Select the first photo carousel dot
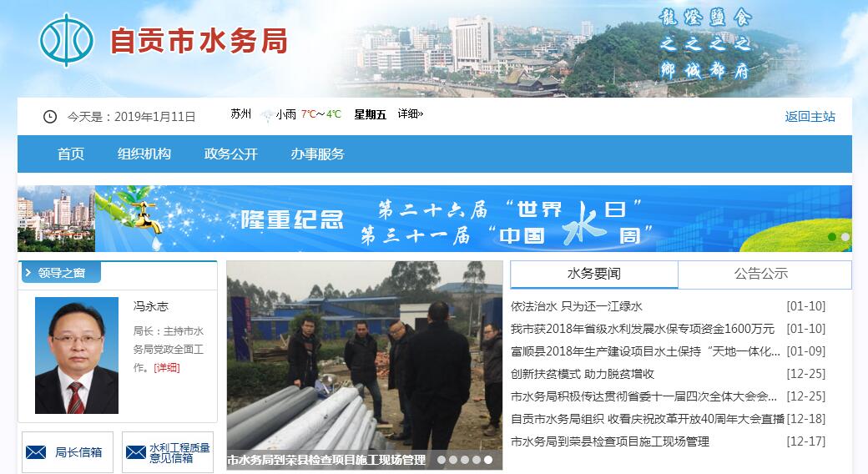The width and height of the screenshot is (868, 474). (x=442, y=460)
